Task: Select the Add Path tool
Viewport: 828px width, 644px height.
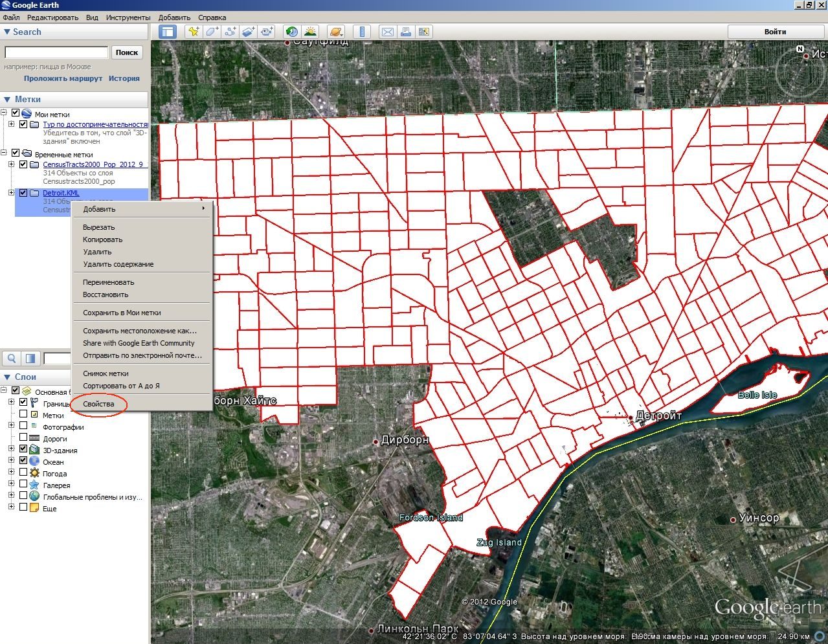Action: coord(230,32)
